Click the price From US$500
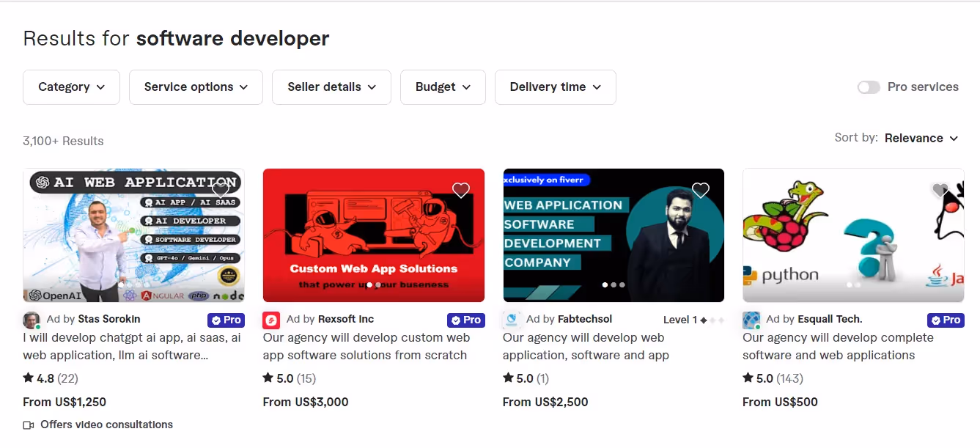The width and height of the screenshot is (980, 448). pos(780,402)
